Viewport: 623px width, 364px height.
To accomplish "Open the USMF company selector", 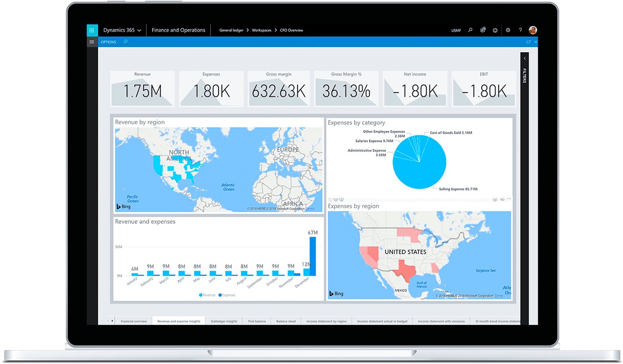I will click(x=456, y=30).
